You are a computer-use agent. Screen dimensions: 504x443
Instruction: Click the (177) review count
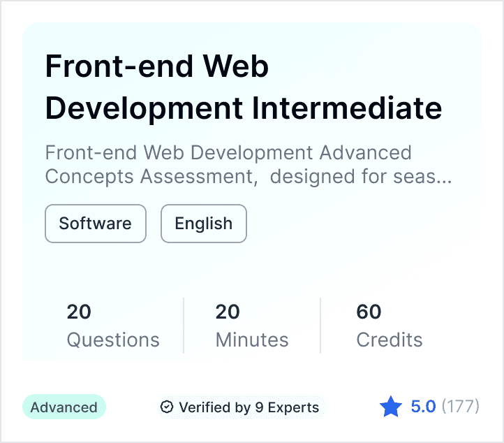pos(460,407)
